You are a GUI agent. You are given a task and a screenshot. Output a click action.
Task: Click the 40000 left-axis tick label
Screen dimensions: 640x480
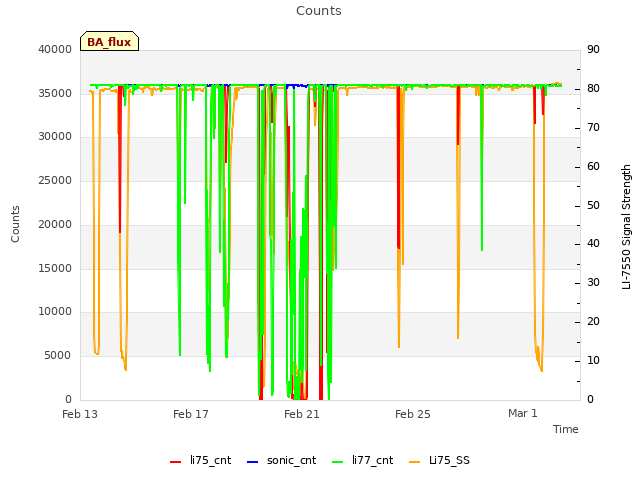[55, 49]
